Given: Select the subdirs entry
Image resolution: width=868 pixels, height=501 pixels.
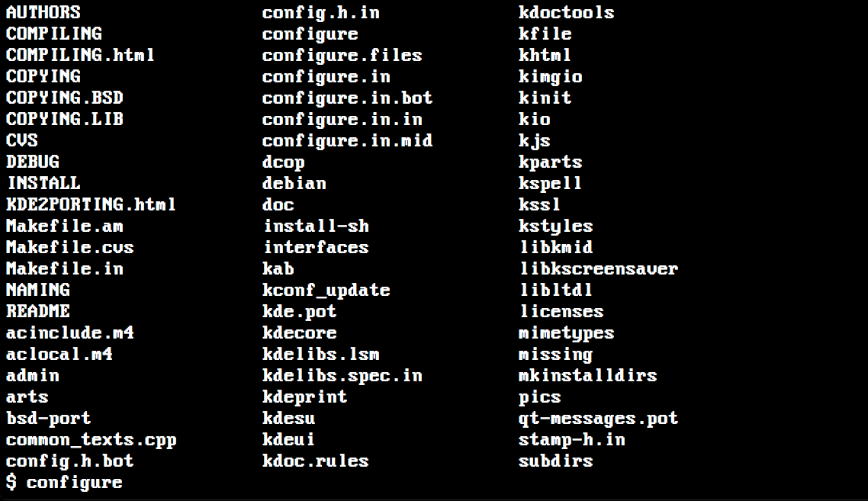Looking at the screenshot, I should [x=556, y=461].
